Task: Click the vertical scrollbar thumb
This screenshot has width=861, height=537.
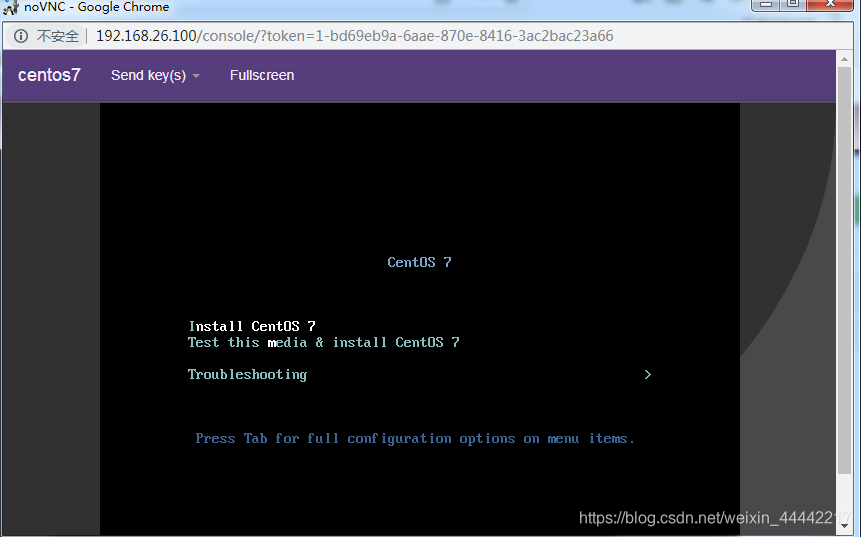Action: [845, 270]
